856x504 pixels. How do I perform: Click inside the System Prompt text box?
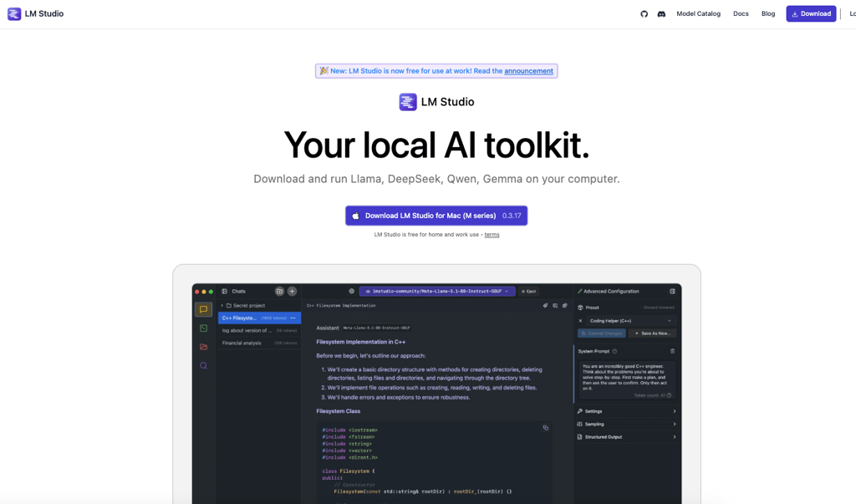[x=627, y=380]
